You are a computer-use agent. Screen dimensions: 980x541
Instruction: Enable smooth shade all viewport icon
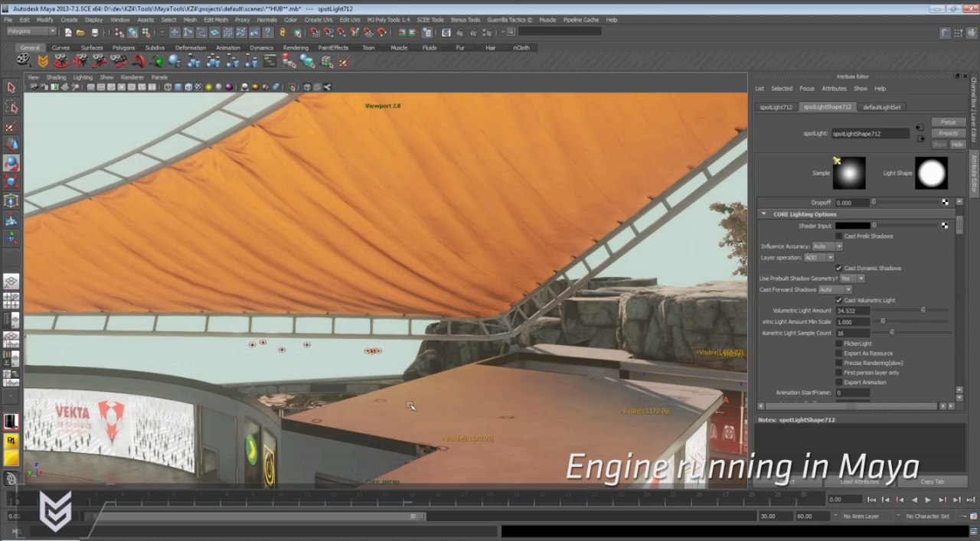(178, 87)
